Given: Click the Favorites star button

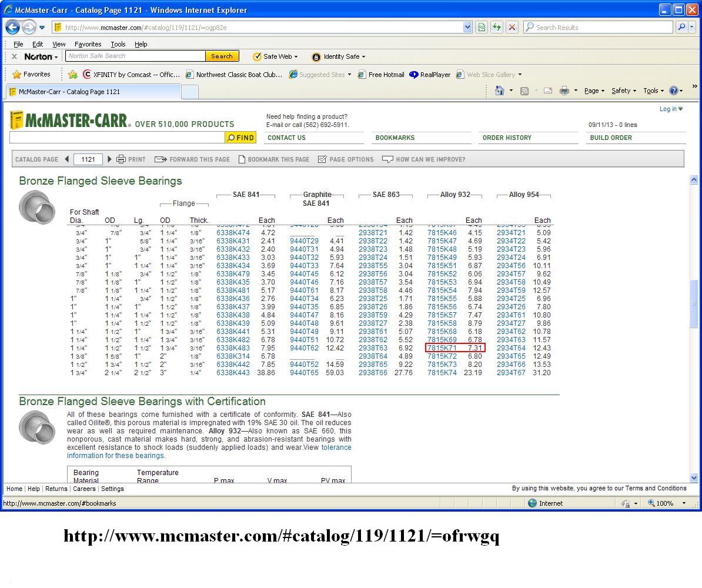Looking at the screenshot, I should 31,74.
